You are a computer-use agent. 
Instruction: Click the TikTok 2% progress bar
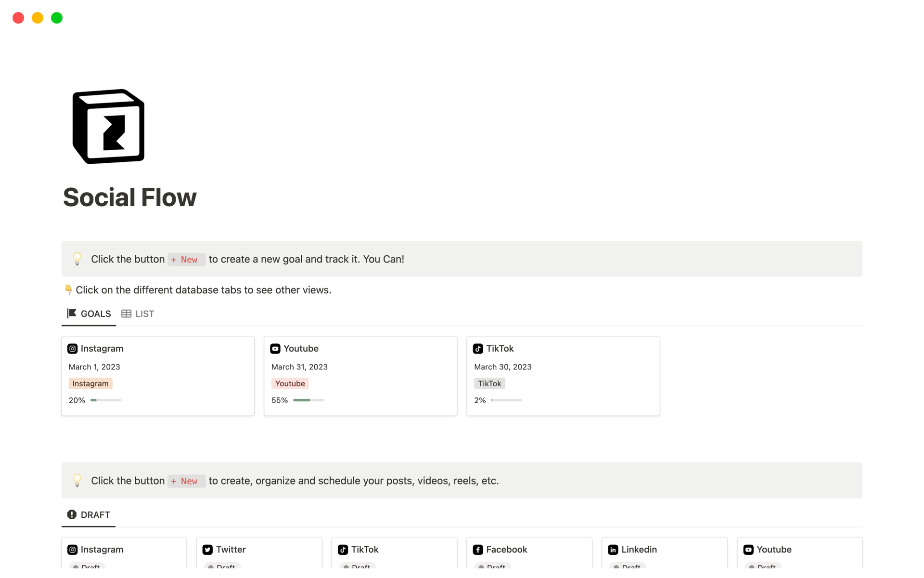click(506, 400)
